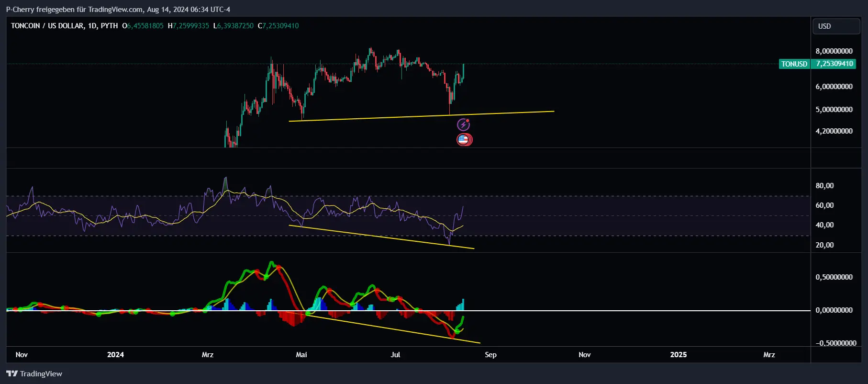Select the yellow support trendline on price chart

[x=421, y=116]
